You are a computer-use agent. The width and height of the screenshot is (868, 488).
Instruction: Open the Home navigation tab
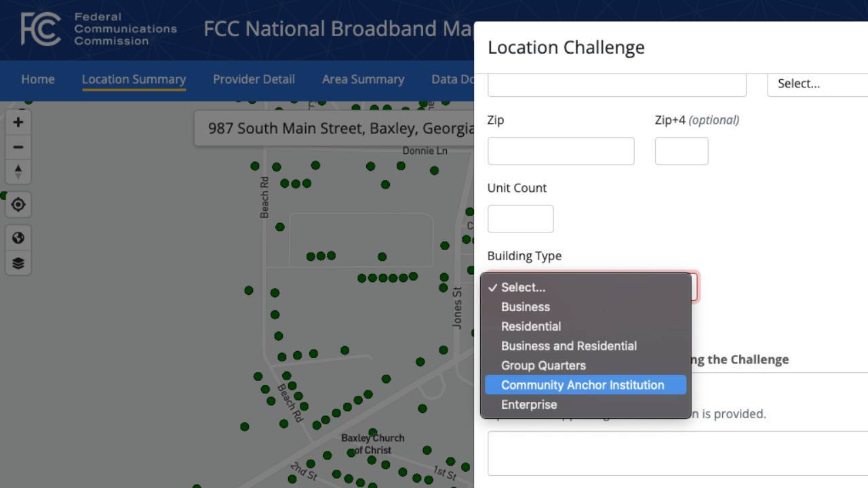[38, 79]
